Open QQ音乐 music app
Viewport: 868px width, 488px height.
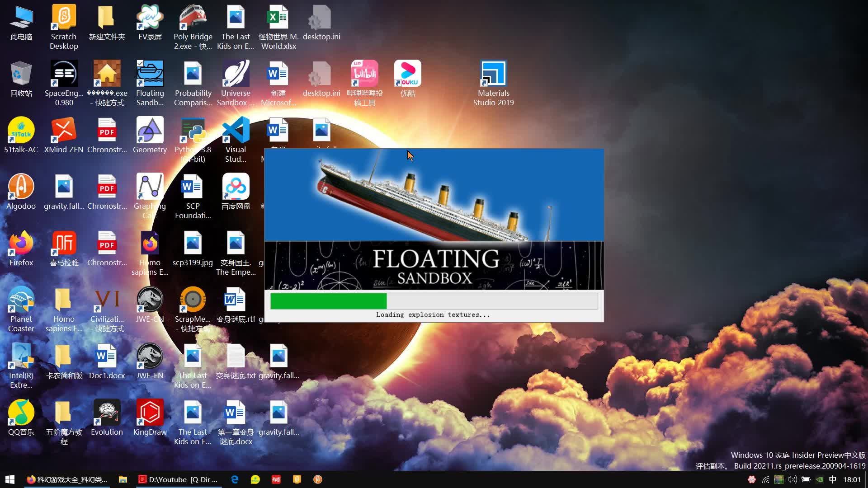click(21, 418)
